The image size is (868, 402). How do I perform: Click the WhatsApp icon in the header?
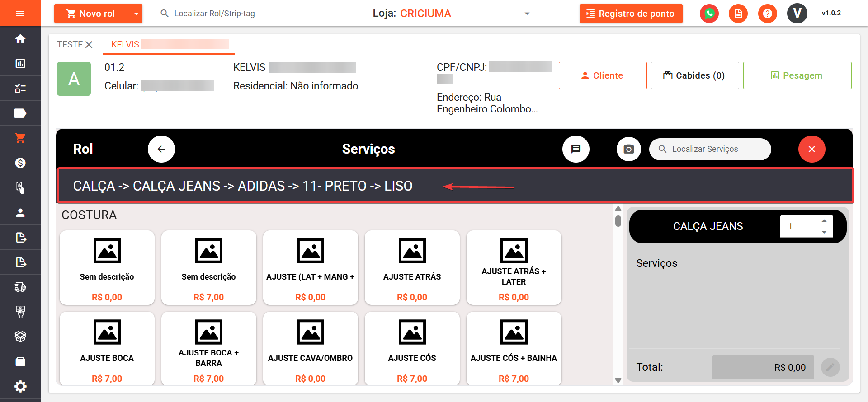pos(709,14)
